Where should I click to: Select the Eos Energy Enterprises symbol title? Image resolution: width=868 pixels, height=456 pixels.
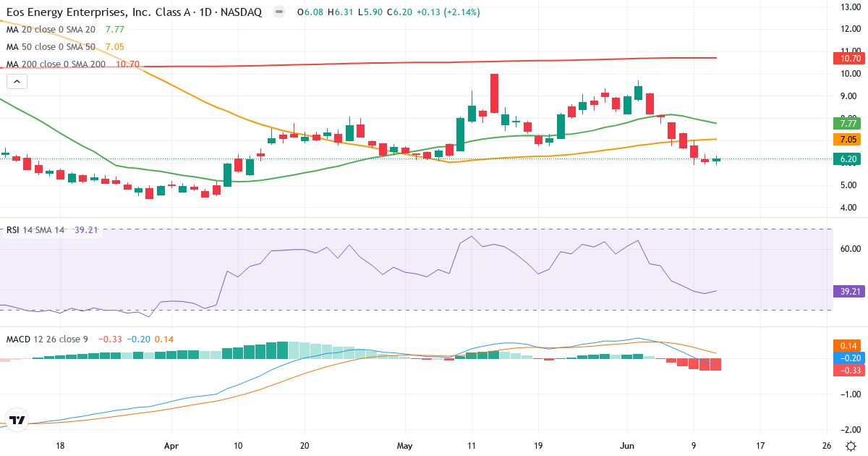[x=135, y=12]
